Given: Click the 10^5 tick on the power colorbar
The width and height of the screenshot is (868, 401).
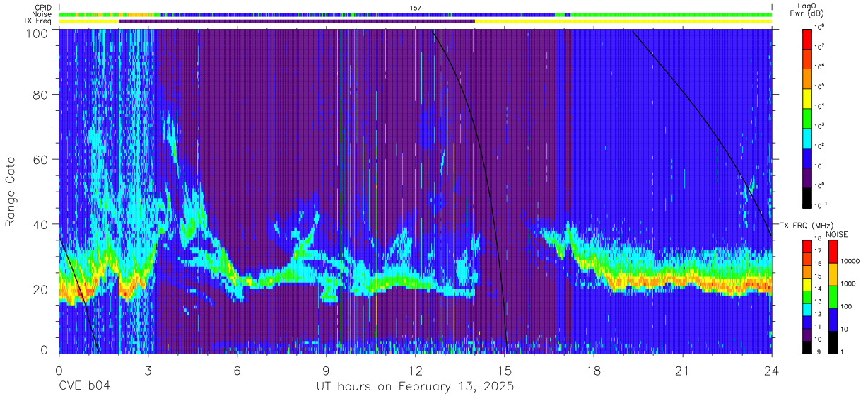Looking at the screenshot, I should (820, 87).
